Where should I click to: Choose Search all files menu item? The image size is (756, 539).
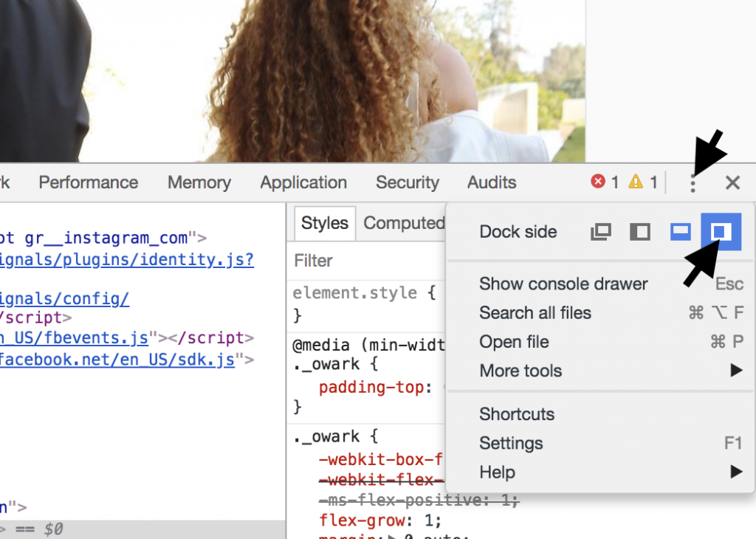600,313
